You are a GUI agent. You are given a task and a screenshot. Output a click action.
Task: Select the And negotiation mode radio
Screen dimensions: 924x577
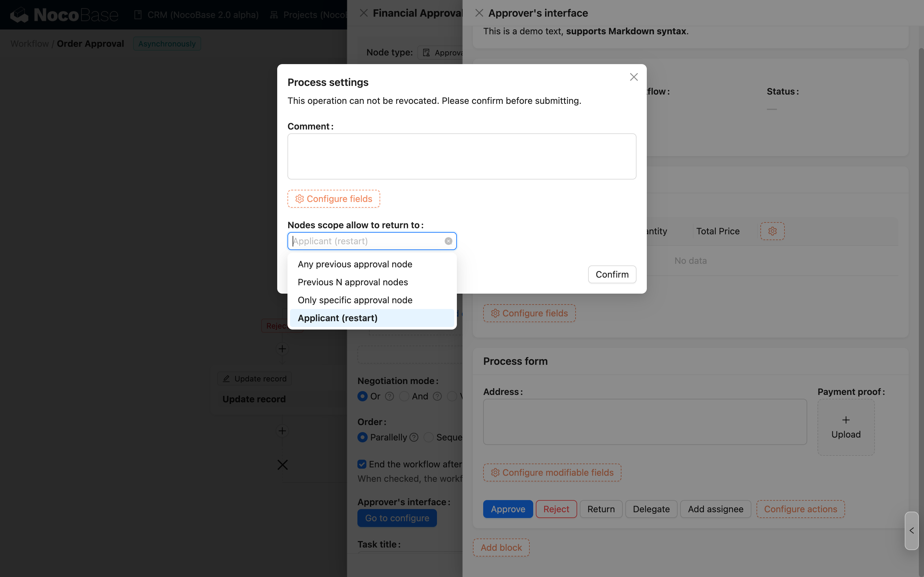(x=404, y=397)
